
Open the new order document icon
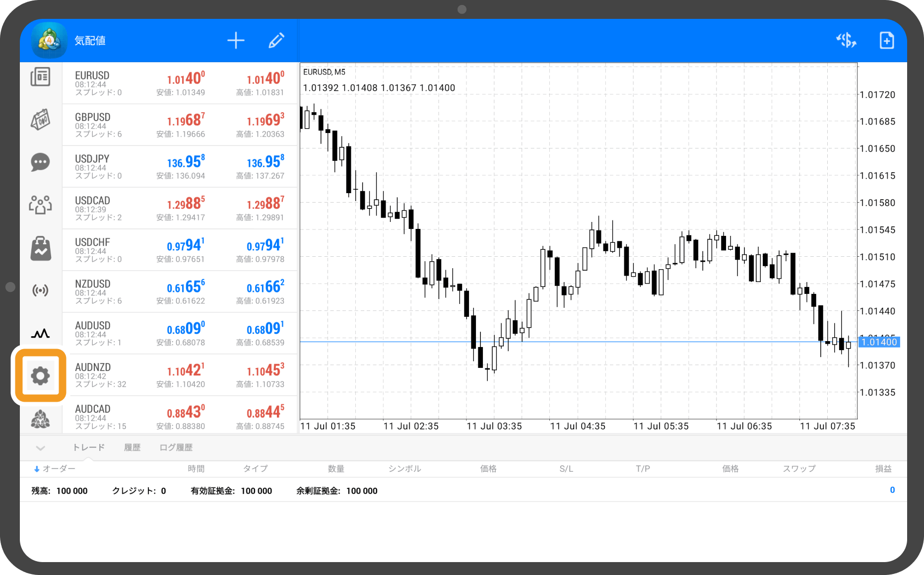tap(886, 40)
